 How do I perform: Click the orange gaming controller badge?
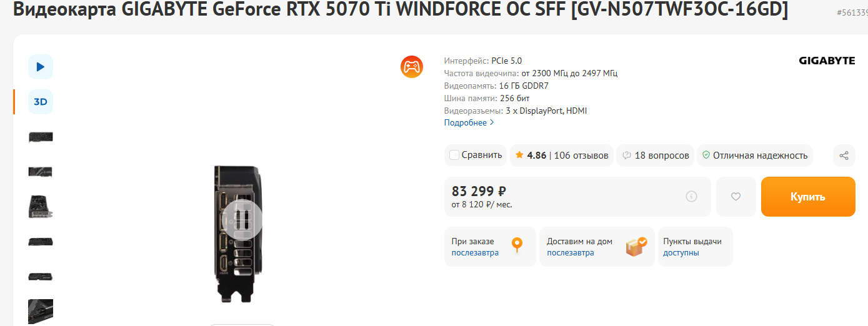click(412, 67)
